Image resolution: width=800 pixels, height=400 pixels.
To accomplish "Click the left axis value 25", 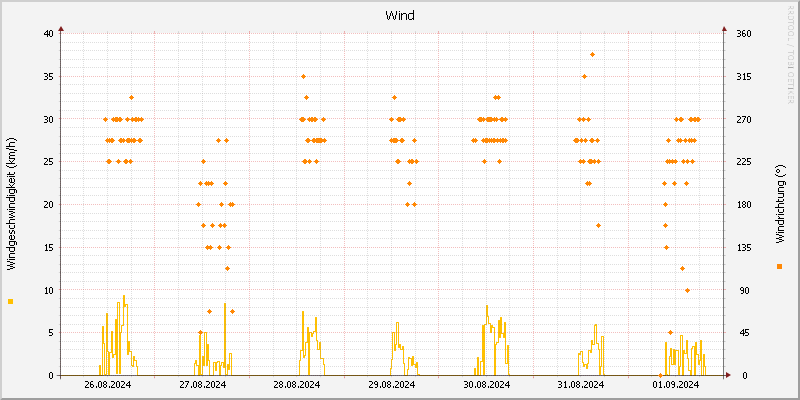I will pos(48,162).
